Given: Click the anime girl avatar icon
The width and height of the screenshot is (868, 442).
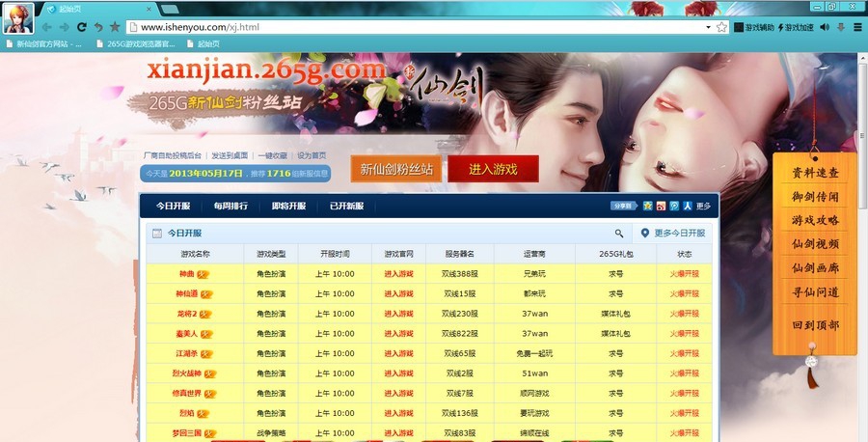Looking at the screenshot, I should point(19,17).
